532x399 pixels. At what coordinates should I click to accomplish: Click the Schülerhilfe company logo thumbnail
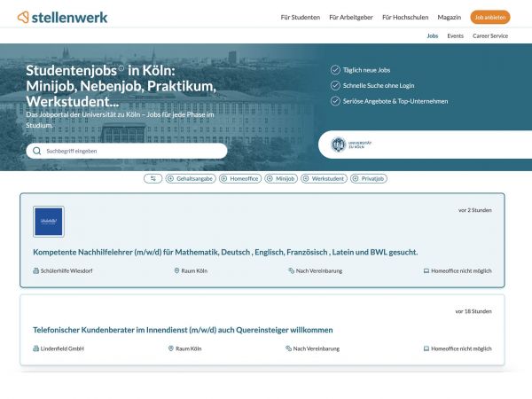49,222
